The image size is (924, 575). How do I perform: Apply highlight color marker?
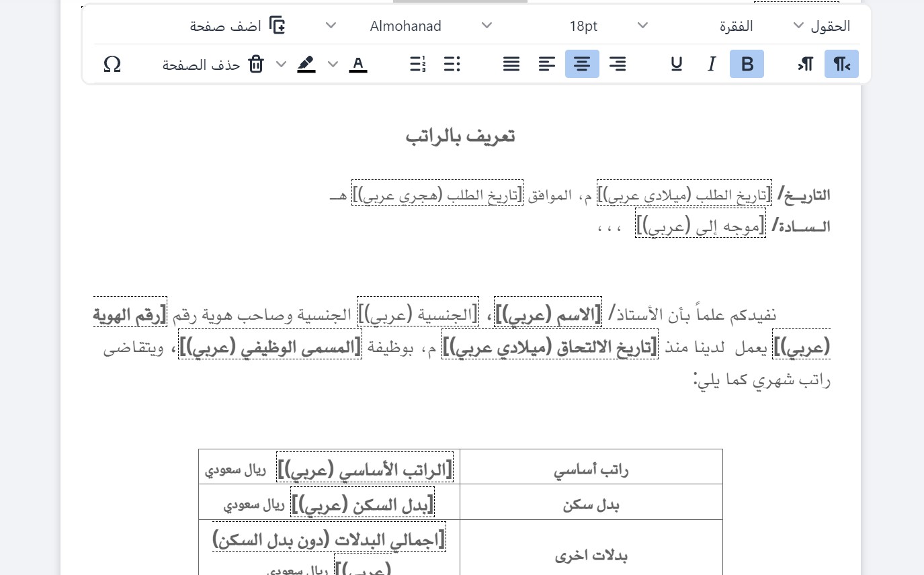pyautogui.click(x=306, y=64)
